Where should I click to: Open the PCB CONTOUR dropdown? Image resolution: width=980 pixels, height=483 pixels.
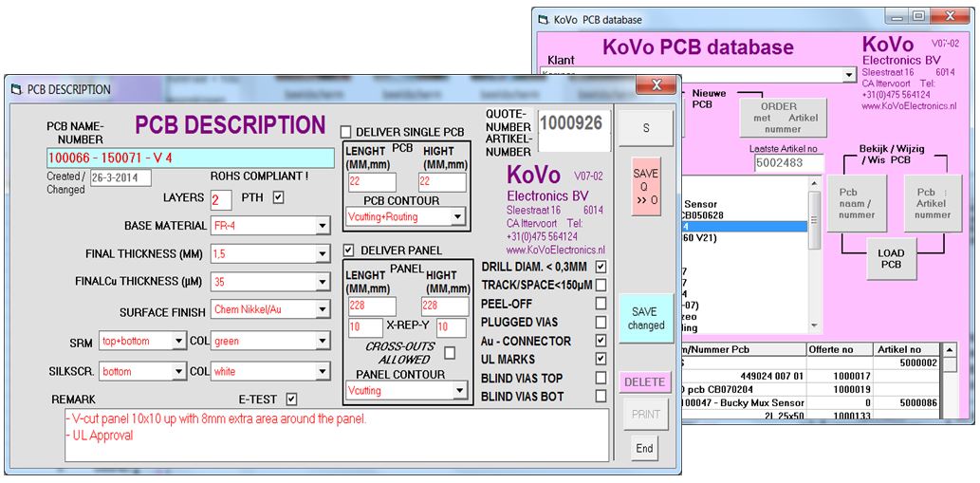(x=457, y=216)
